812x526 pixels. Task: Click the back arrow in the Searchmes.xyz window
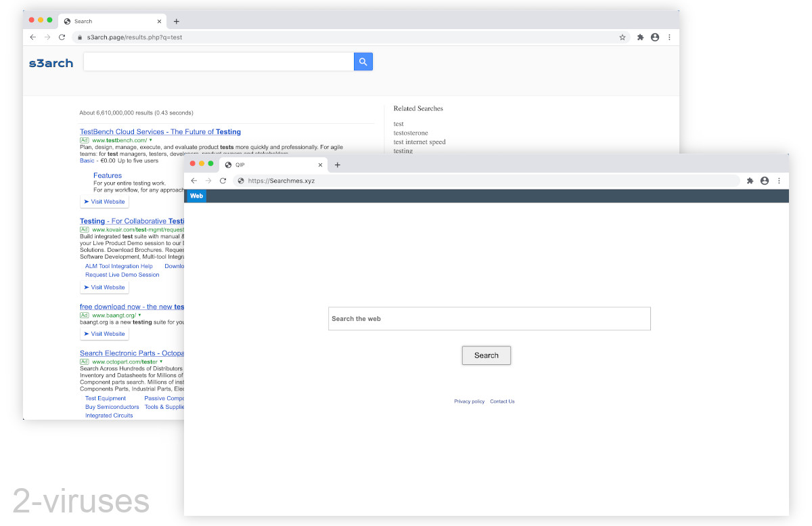click(x=194, y=181)
